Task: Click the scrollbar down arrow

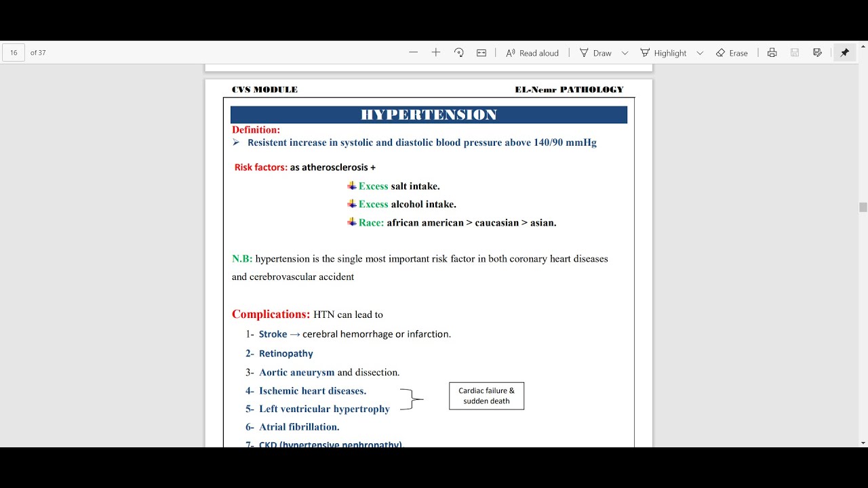Action: click(863, 443)
